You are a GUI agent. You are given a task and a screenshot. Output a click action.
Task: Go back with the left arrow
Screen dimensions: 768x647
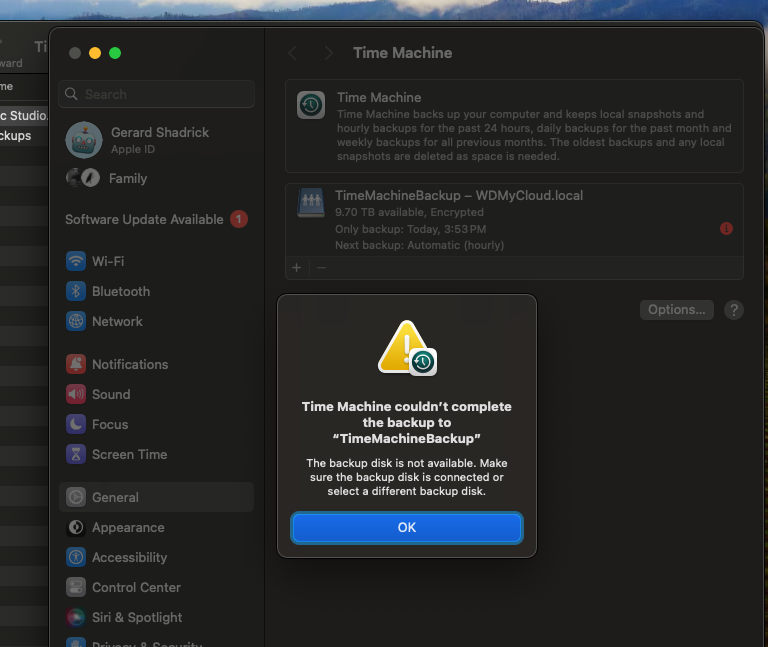(x=292, y=53)
